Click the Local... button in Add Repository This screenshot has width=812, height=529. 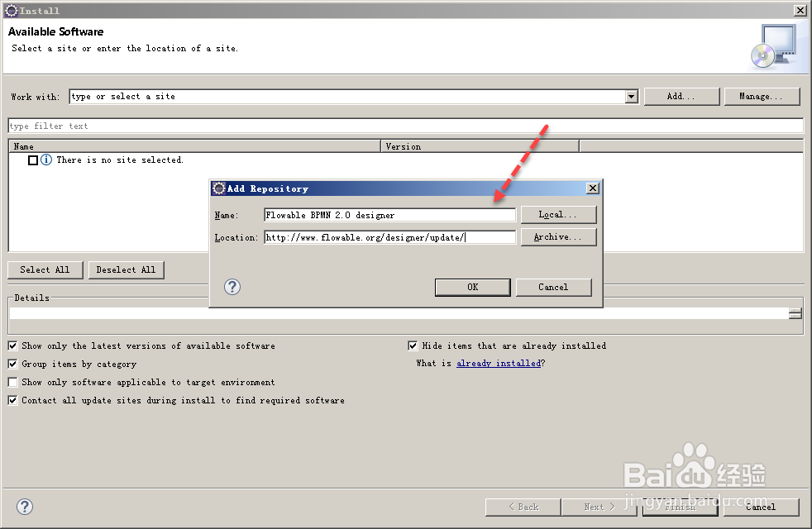(558, 214)
